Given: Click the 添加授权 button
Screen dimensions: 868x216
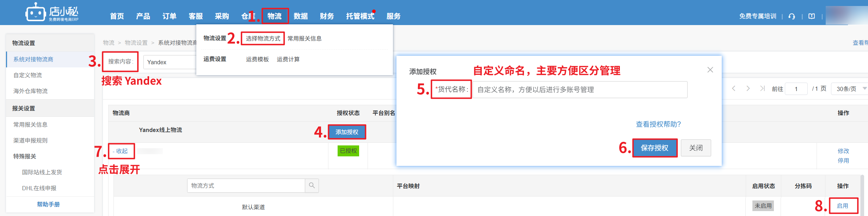Looking at the screenshot, I should [x=347, y=132].
